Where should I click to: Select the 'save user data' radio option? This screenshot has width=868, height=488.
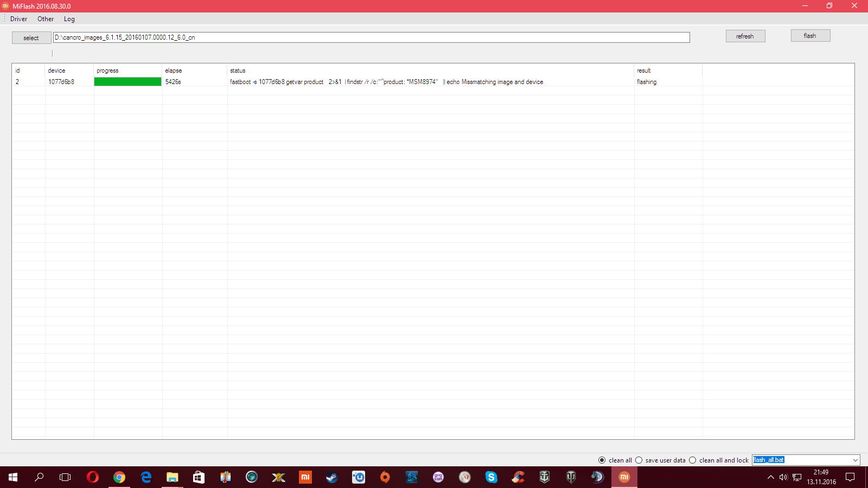click(639, 460)
